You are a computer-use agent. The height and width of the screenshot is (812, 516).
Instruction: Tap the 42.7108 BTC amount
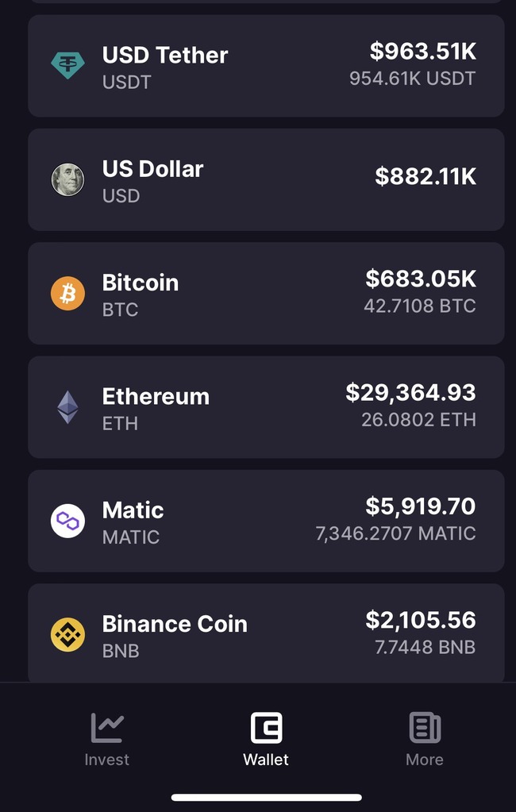[420, 306]
